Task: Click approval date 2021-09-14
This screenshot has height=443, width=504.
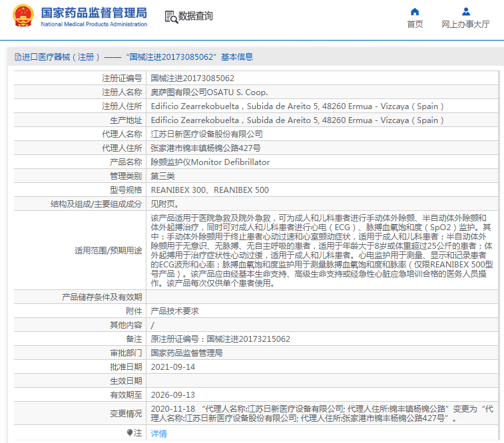Action: coord(173,367)
